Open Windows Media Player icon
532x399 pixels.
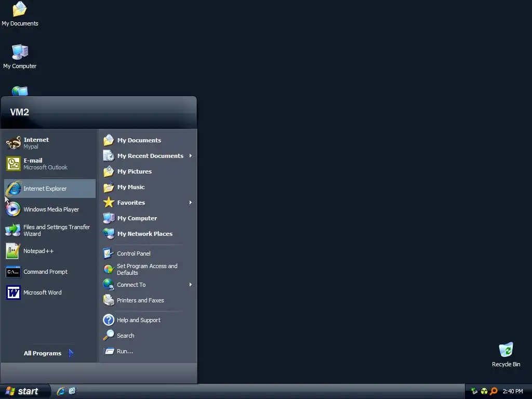[x=13, y=209]
